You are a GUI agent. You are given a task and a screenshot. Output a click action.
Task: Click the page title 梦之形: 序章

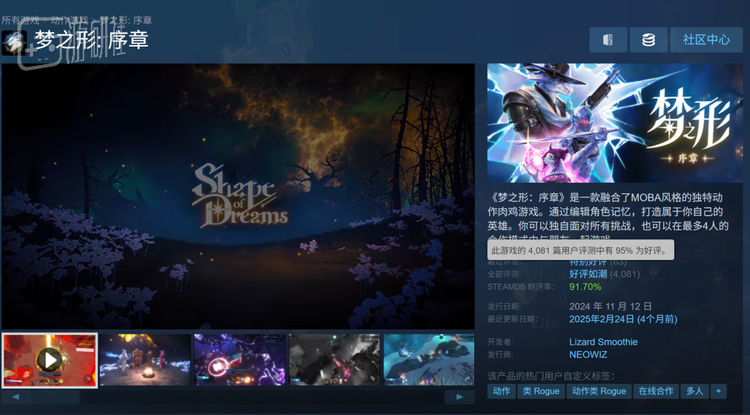pos(91,40)
